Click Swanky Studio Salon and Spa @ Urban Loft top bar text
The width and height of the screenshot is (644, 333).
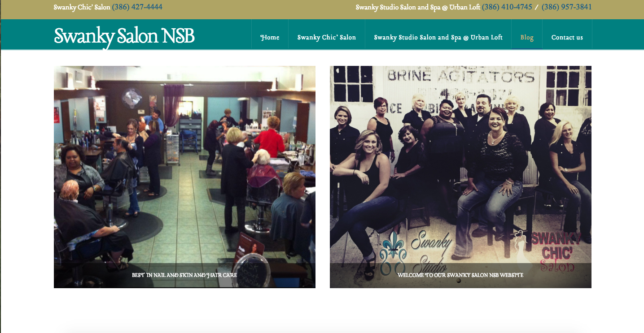418,7
